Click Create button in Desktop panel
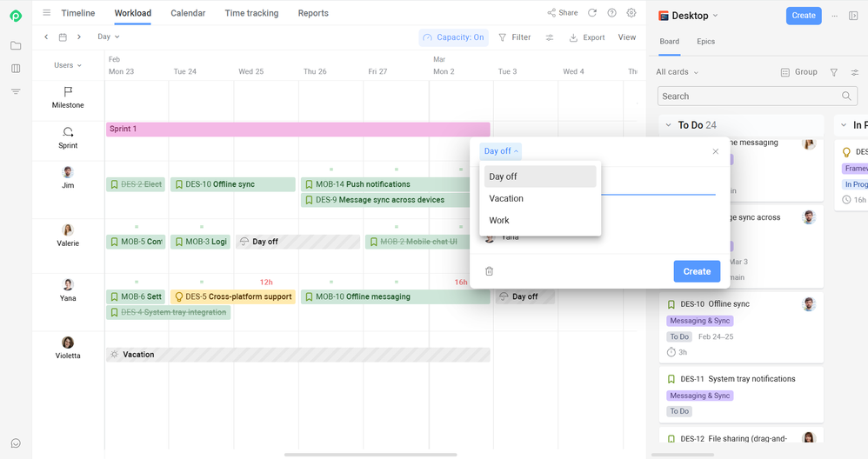 tap(804, 16)
